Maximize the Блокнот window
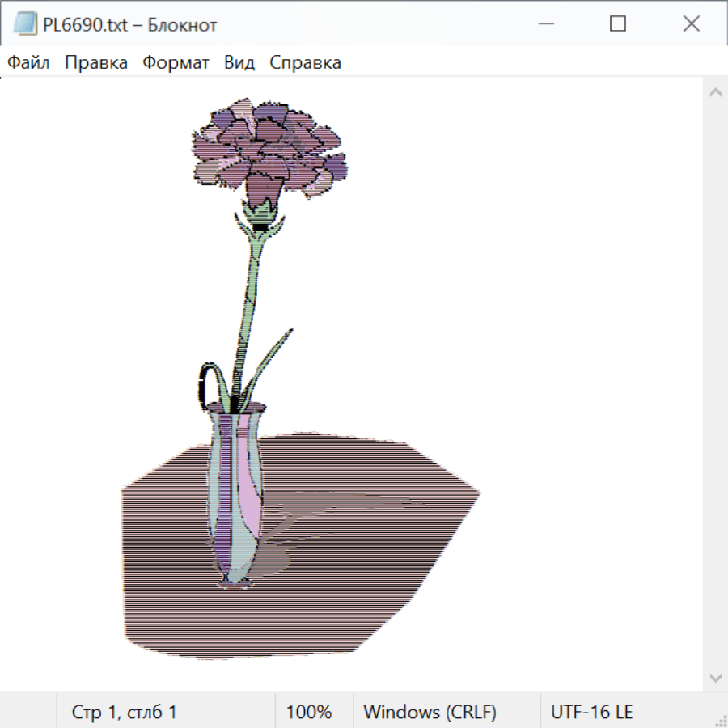Viewport: 728px width, 728px height. click(618, 24)
